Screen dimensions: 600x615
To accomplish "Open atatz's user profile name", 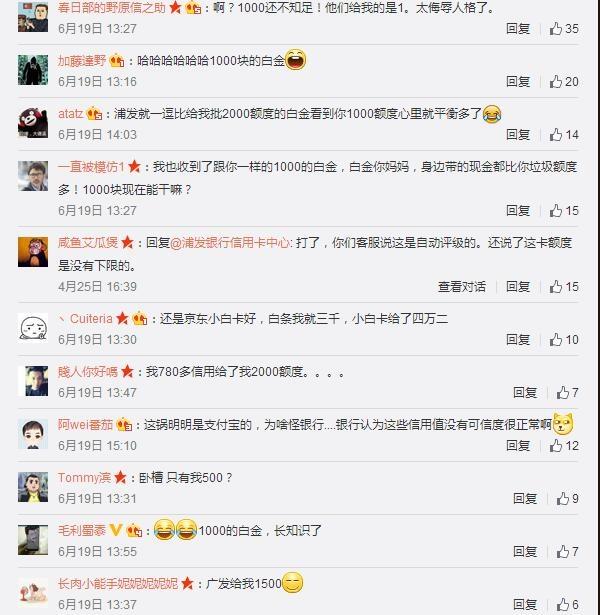I will point(71,114).
